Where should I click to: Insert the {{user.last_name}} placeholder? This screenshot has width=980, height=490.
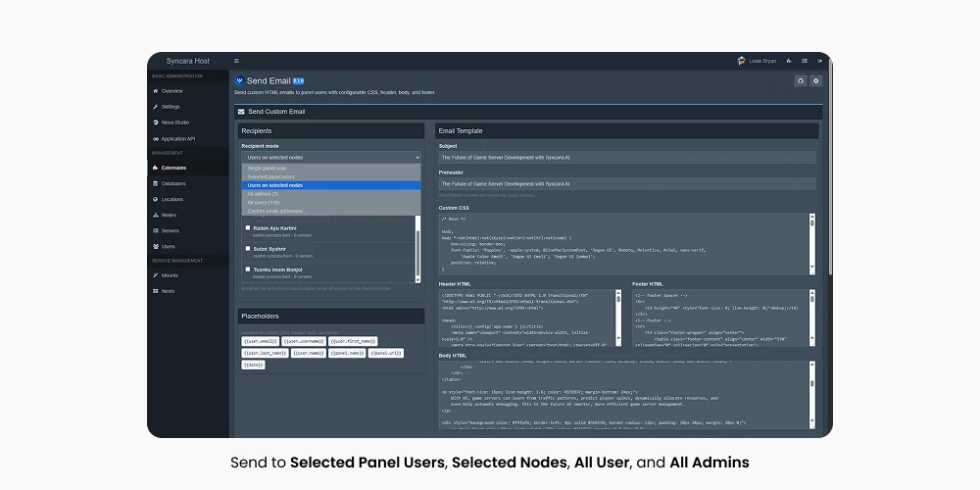265,353
